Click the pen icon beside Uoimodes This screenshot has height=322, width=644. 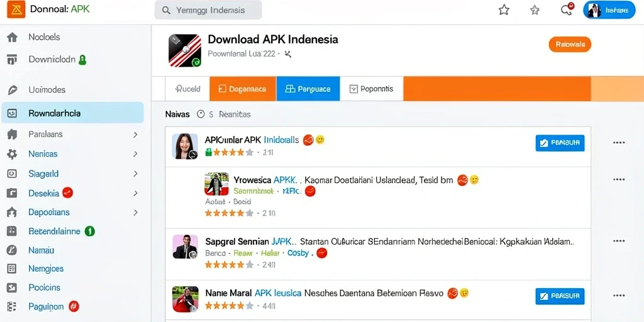pos(13,90)
